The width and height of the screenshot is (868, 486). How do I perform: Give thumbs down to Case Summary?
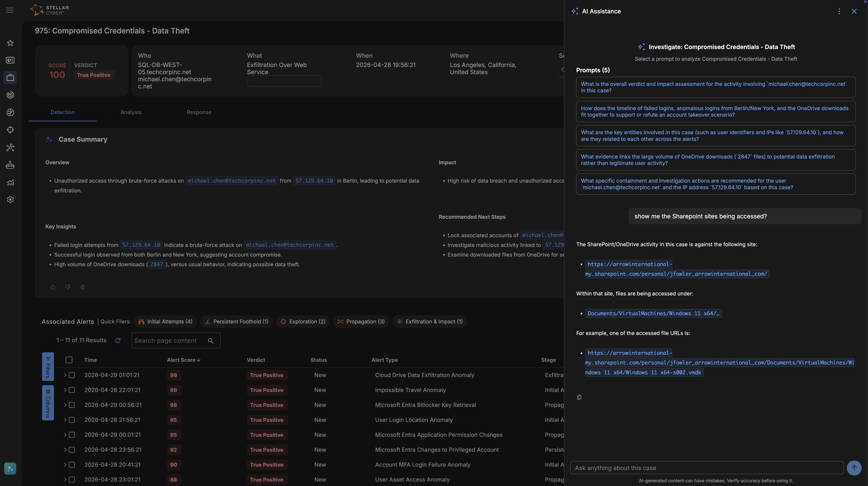[x=68, y=287]
